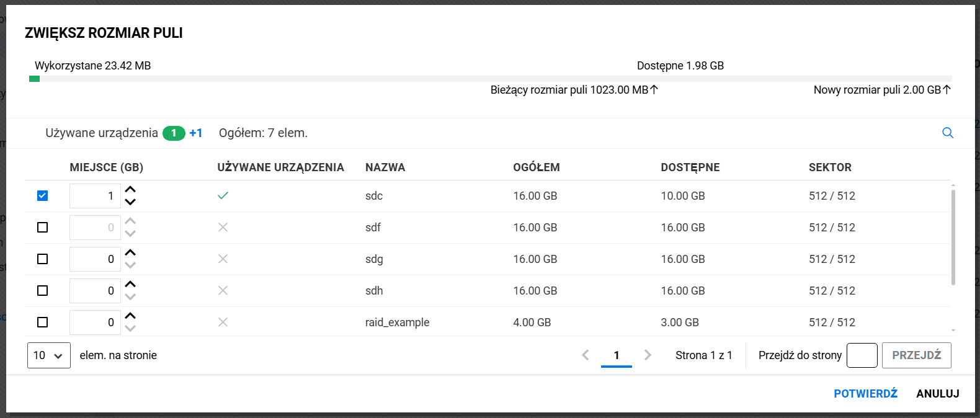Open the items per page dropdown

click(48, 355)
